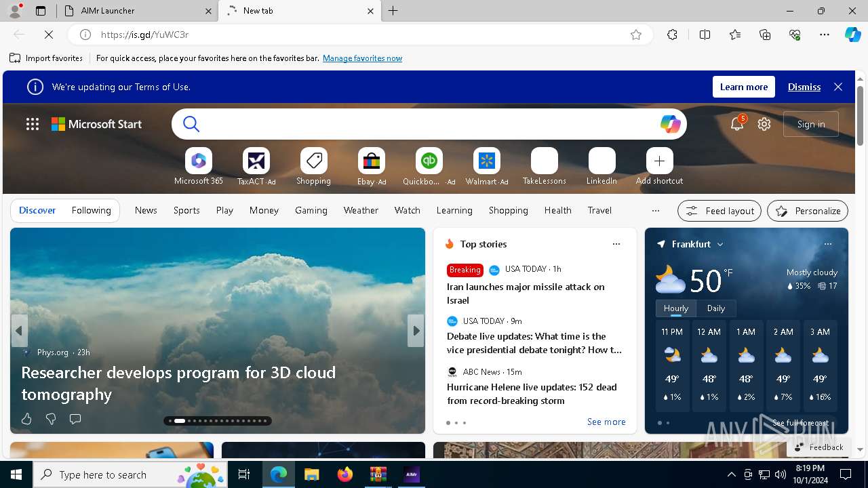Open the Shopping shortcut tile

(x=314, y=166)
